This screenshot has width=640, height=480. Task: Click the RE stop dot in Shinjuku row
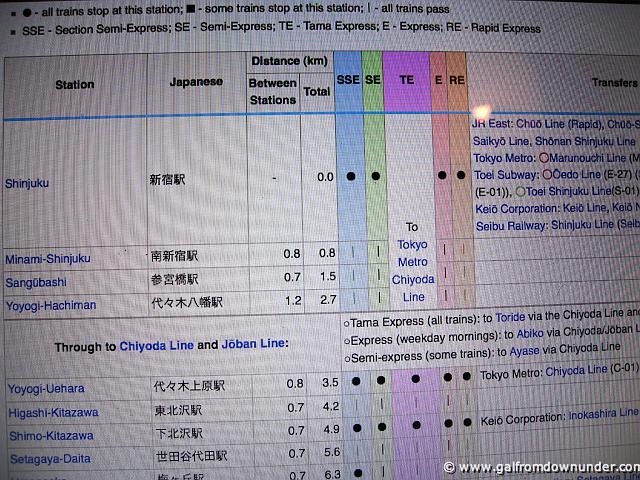pyautogui.click(x=461, y=175)
